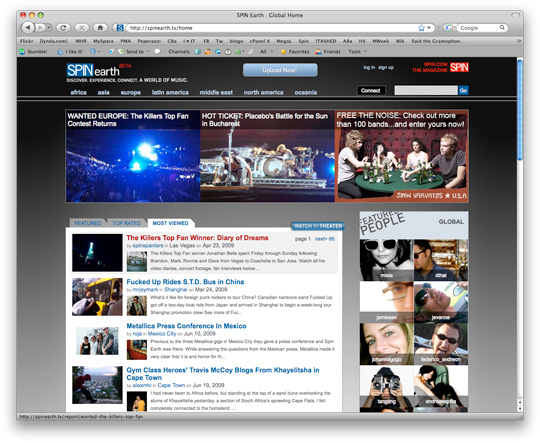Click the site search input field
Screen dimensions: 540x443
[x=426, y=91]
